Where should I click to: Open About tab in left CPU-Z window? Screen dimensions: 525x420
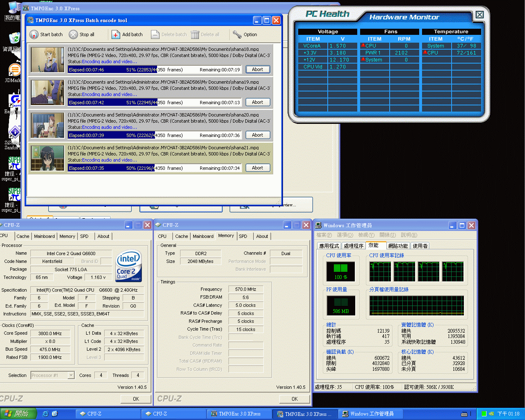click(x=103, y=236)
